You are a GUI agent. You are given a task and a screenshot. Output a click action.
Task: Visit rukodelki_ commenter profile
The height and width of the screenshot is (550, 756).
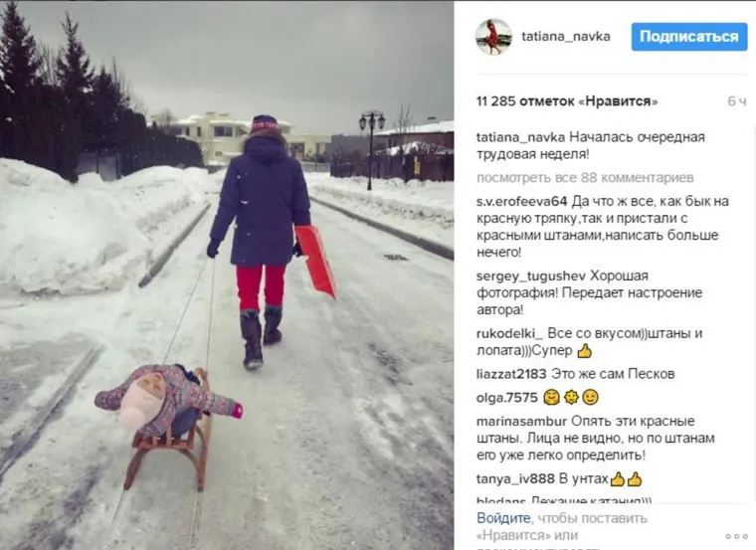[509, 333]
